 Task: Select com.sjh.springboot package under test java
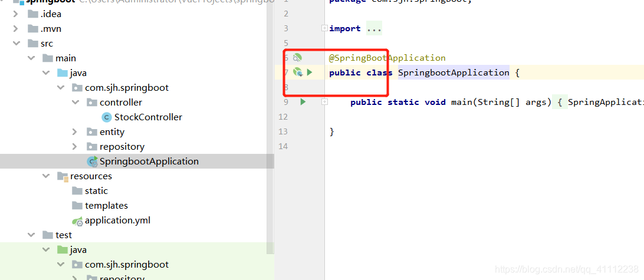pos(126,265)
